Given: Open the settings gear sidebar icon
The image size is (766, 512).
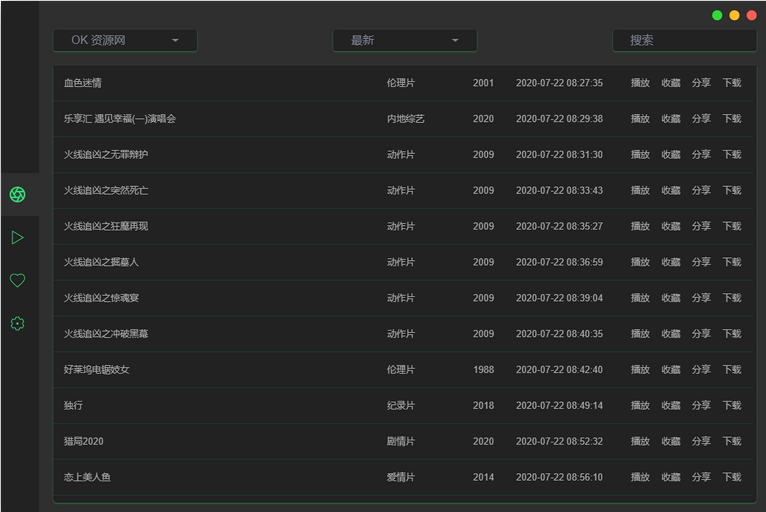Looking at the screenshot, I should coord(18,323).
